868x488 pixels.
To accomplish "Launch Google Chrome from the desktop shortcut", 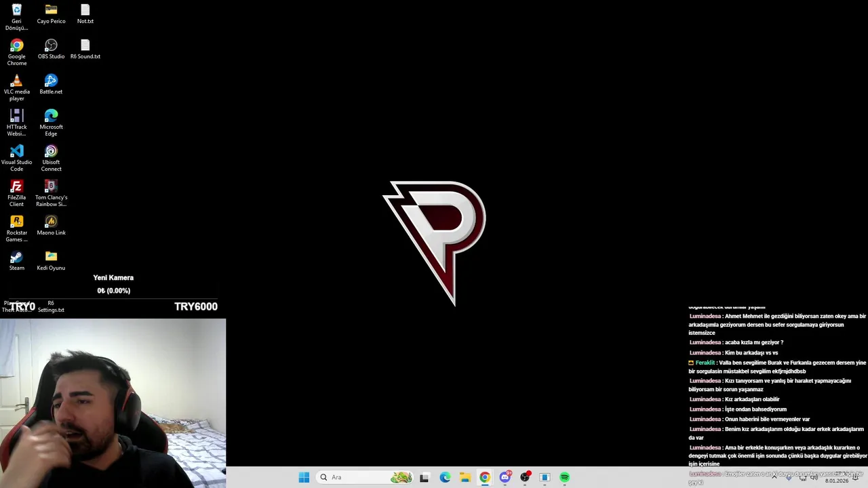I will (16, 52).
